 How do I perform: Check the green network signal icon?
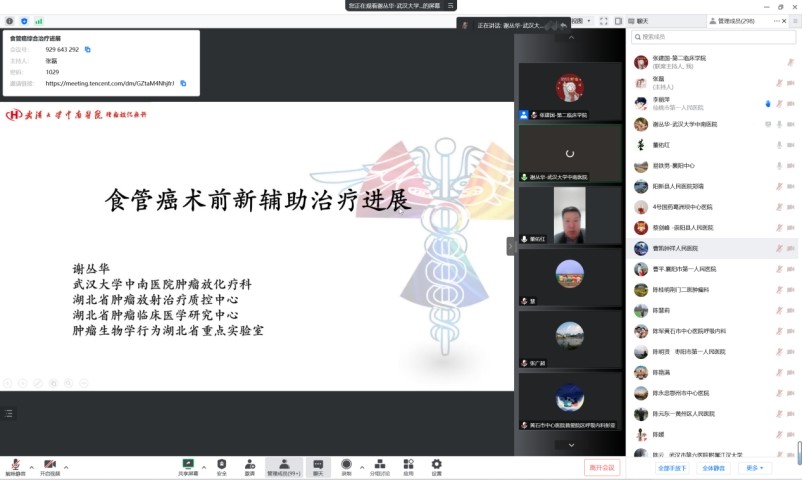point(39,21)
